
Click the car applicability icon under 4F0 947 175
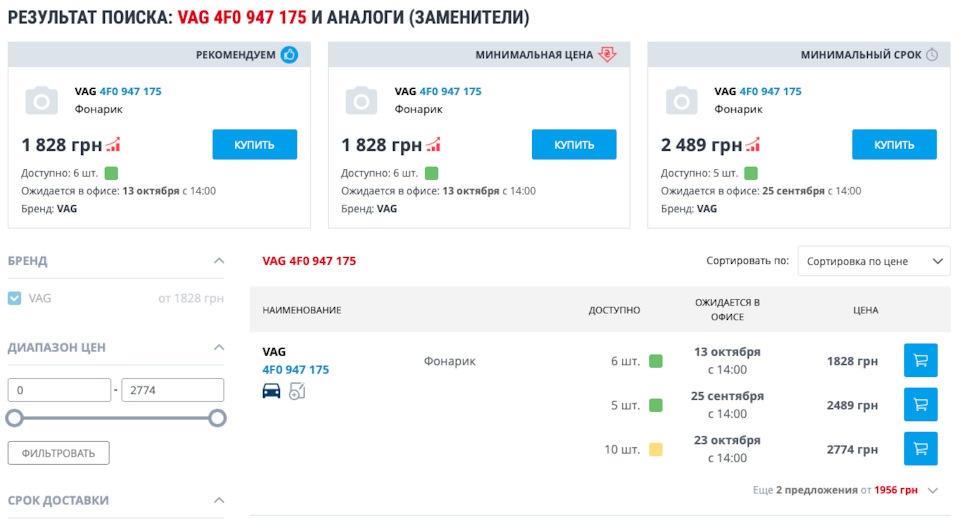tap(271, 391)
